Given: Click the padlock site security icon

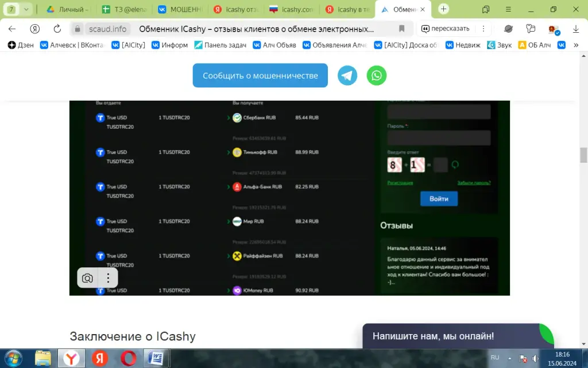Looking at the screenshot, I should click(x=78, y=29).
